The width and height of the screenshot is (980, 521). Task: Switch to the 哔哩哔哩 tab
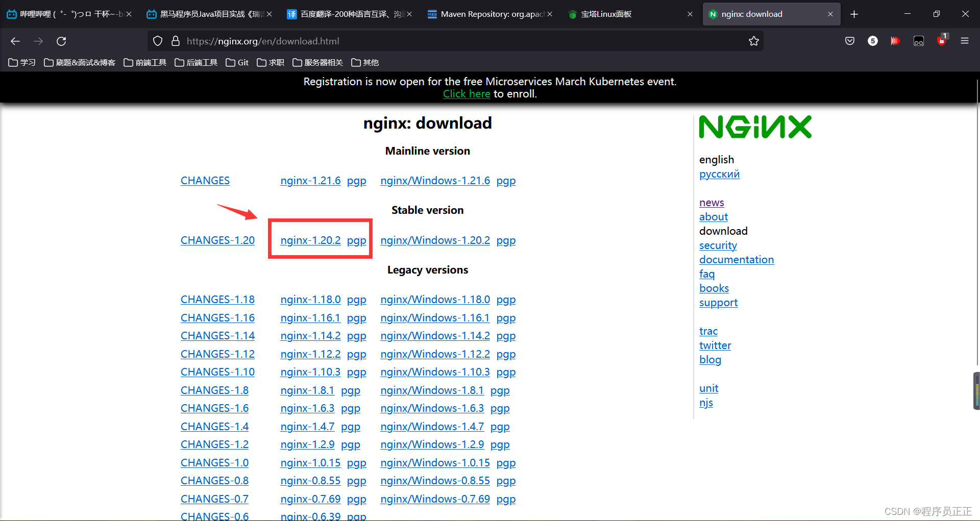[x=69, y=14]
